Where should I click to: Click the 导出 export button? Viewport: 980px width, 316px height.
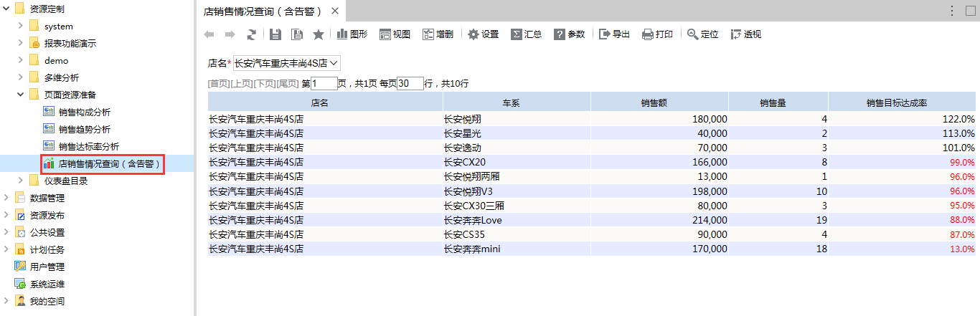pyautogui.click(x=615, y=34)
